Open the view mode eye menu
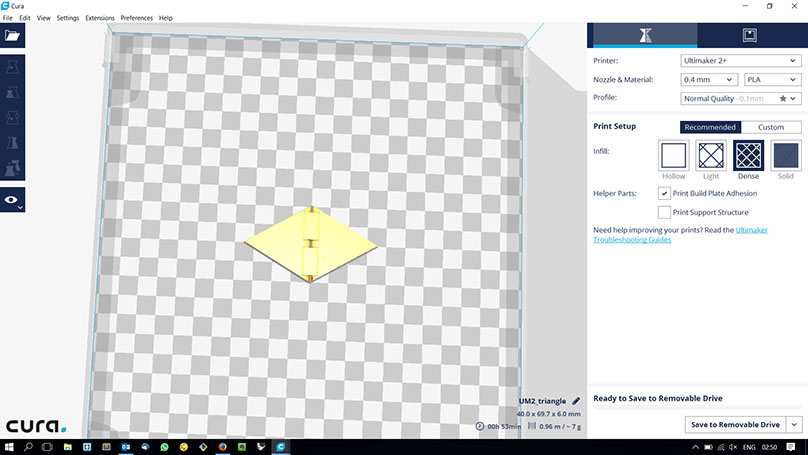This screenshot has height=455, width=808. click(12, 200)
